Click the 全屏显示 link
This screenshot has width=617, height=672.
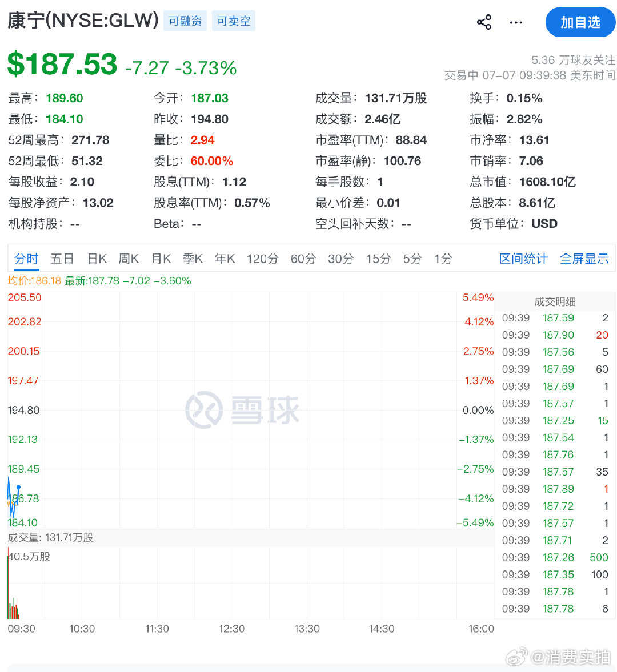(x=584, y=259)
